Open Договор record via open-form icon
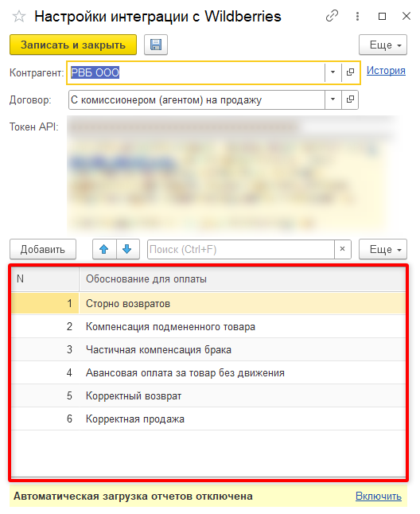This screenshot has width=420, height=514. [350, 99]
